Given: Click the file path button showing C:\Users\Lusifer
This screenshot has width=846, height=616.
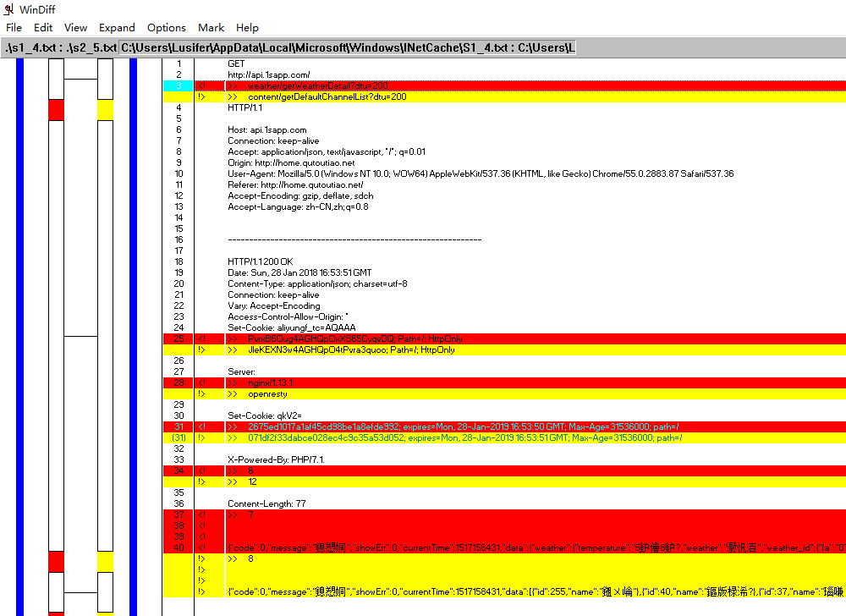Looking at the screenshot, I should coord(347,48).
